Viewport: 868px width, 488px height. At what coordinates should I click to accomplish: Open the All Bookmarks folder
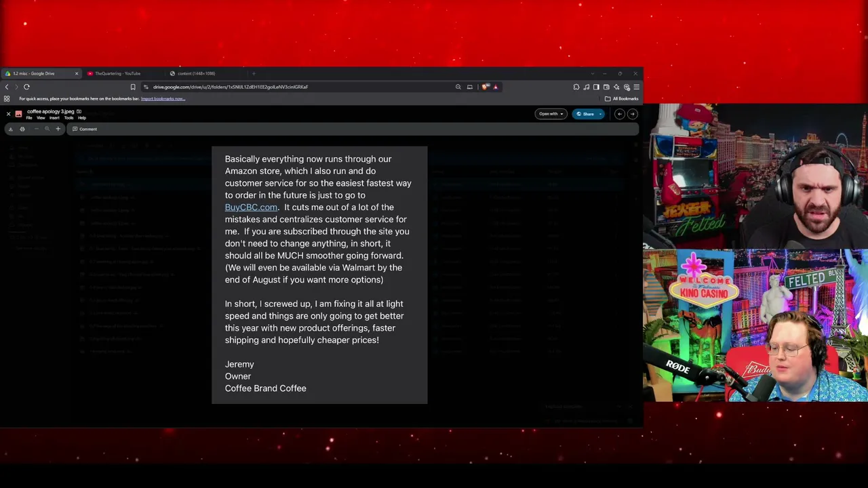[x=622, y=99]
